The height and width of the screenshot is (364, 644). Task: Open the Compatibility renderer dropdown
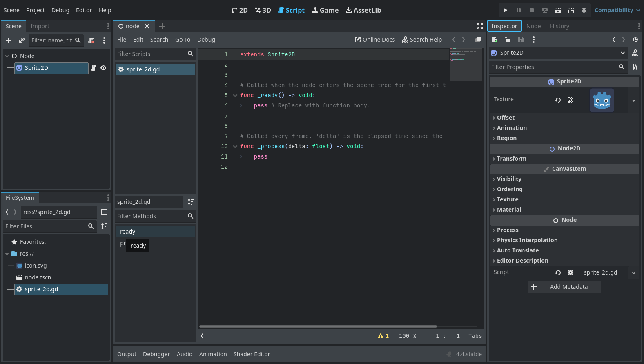[617, 10]
